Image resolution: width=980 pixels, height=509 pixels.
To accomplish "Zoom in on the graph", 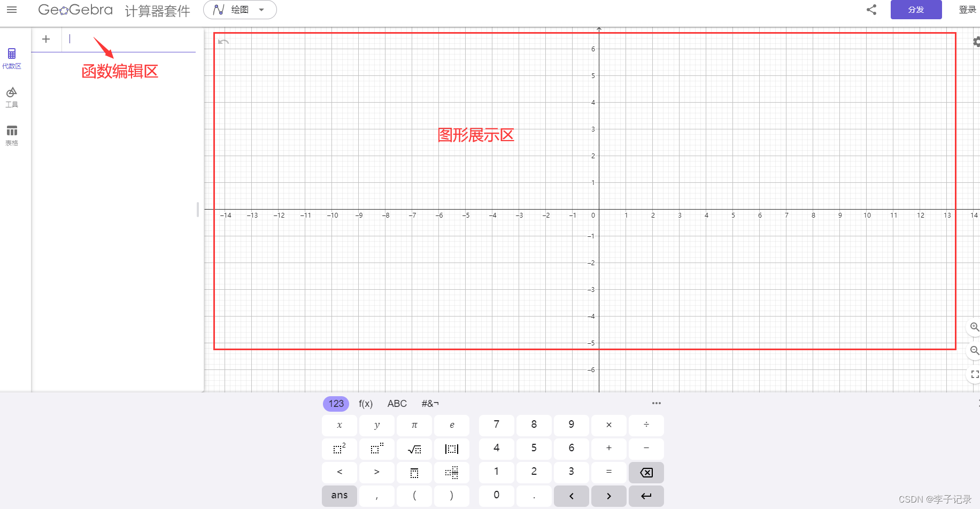I will pos(975,327).
